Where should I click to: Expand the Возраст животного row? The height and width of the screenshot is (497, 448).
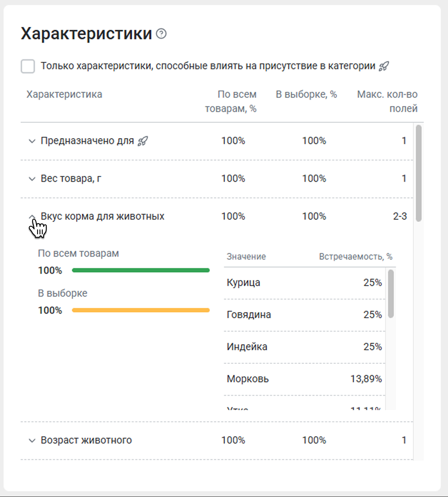pyautogui.click(x=32, y=441)
